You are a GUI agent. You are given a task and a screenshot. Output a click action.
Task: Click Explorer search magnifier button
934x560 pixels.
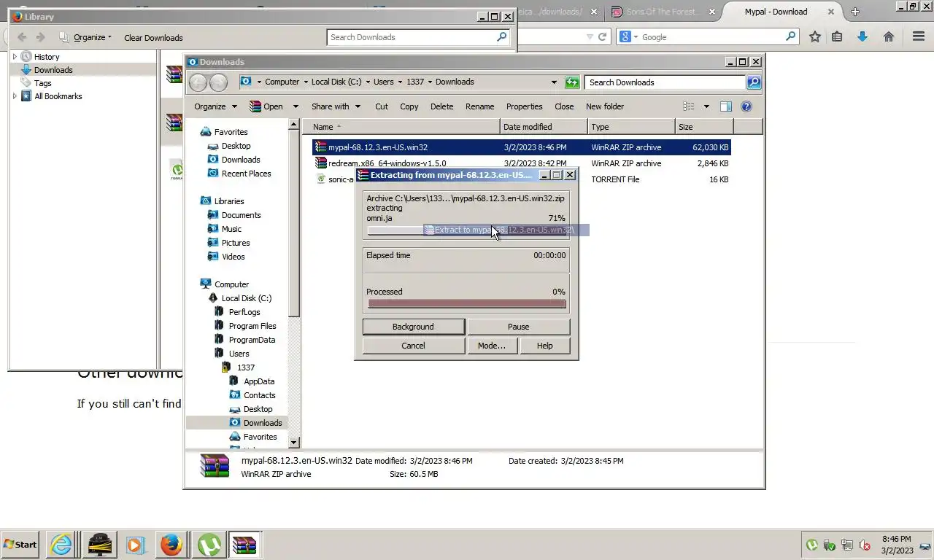[754, 82]
